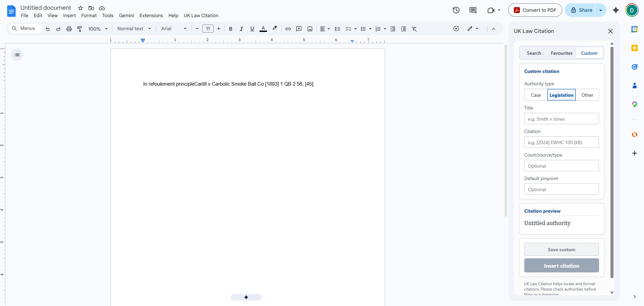Collapse the toolbar with chevron
Viewport: 644px width, 306px height.
494,29
